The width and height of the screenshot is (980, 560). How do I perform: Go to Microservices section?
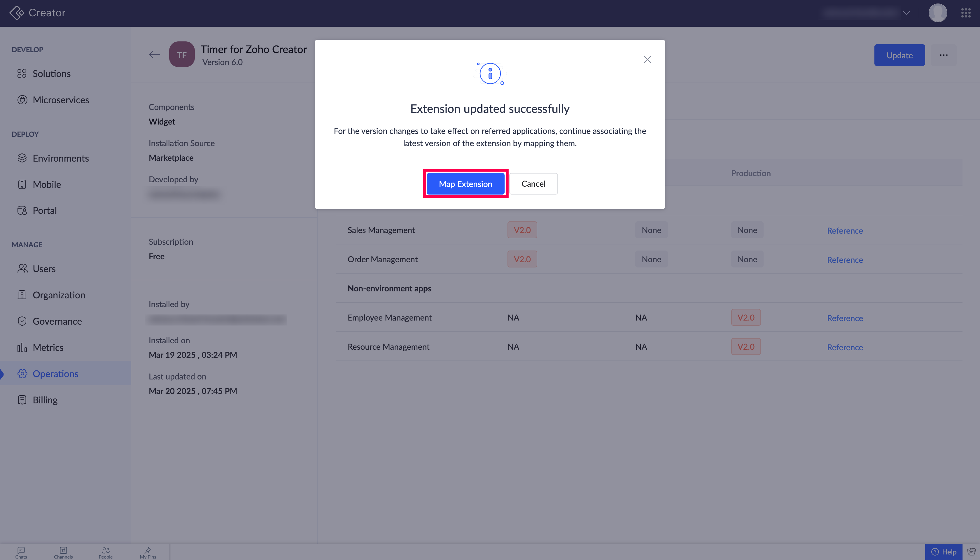click(61, 100)
